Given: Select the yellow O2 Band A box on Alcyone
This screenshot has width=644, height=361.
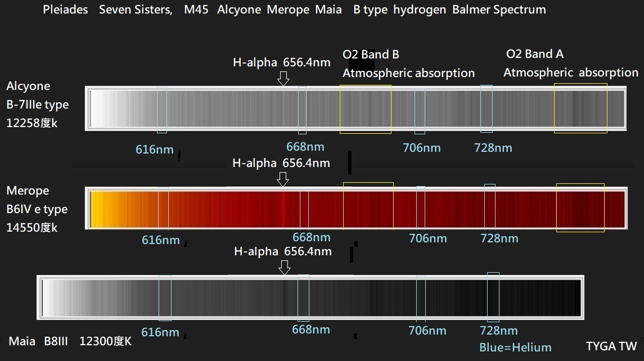Looking at the screenshot, I should pos(580,108).
